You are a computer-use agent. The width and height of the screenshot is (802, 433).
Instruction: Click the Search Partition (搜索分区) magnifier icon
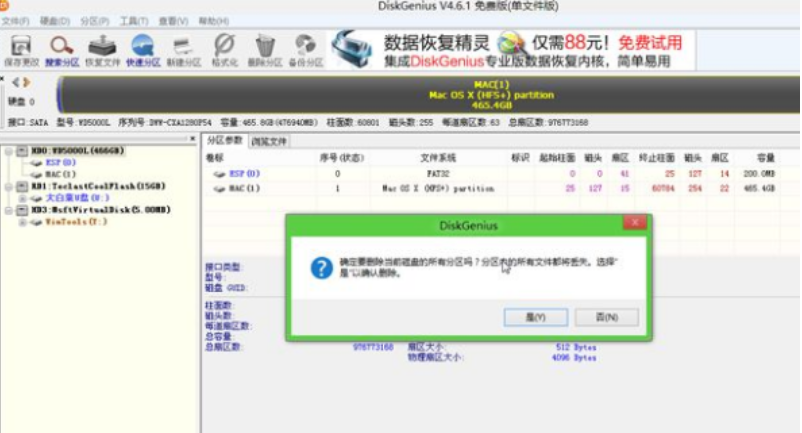(x=62, y=49)
